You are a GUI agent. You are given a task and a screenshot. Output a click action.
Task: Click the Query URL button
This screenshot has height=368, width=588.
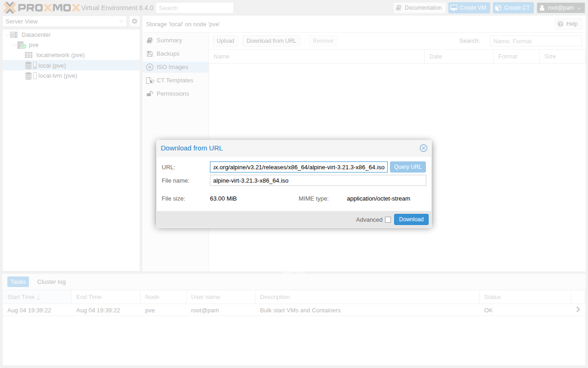pyautogui.click(x=408, y=167)
